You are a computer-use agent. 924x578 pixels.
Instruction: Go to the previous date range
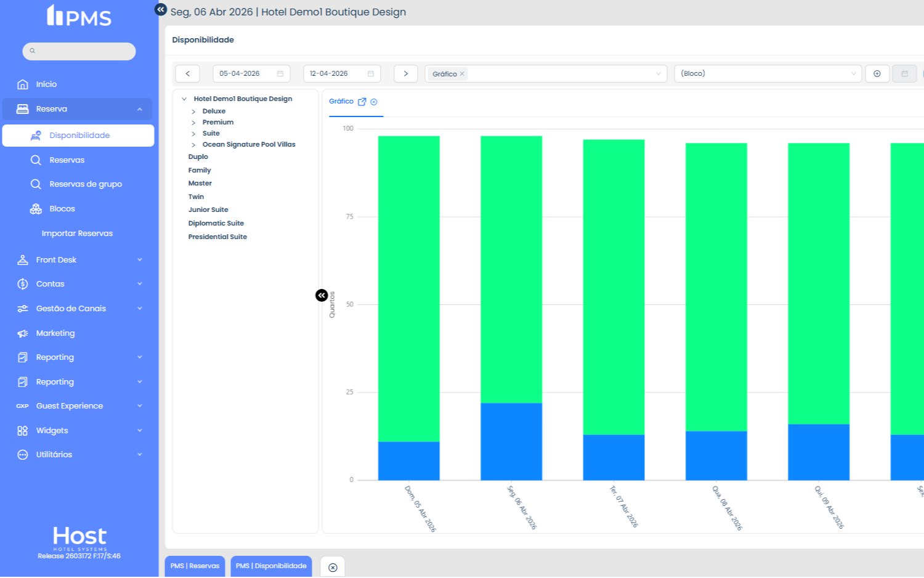coord(187,73)
